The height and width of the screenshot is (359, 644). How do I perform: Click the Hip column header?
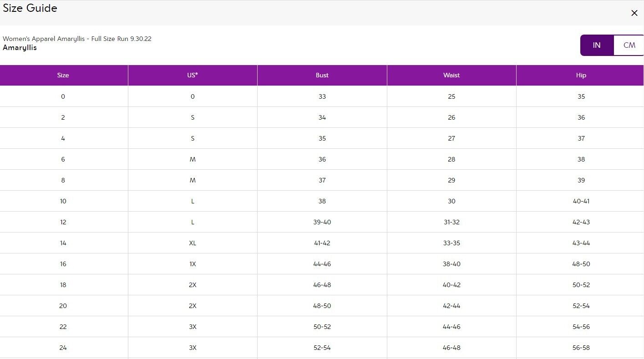pyautogui.click(x=581, y=75)
